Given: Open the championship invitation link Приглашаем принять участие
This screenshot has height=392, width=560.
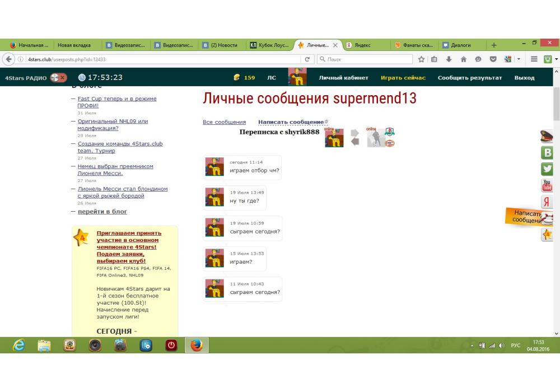Looking at the screenshot, I should (x=129, y=247).
